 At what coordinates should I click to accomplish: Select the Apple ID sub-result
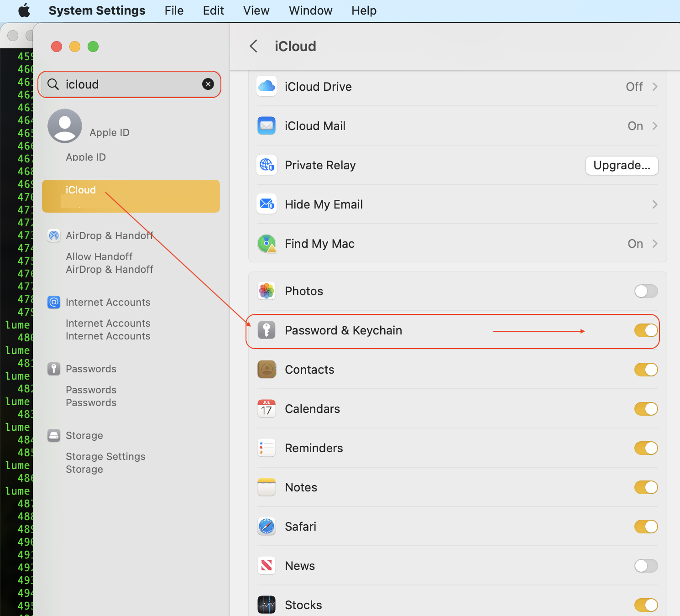point(86,157)
